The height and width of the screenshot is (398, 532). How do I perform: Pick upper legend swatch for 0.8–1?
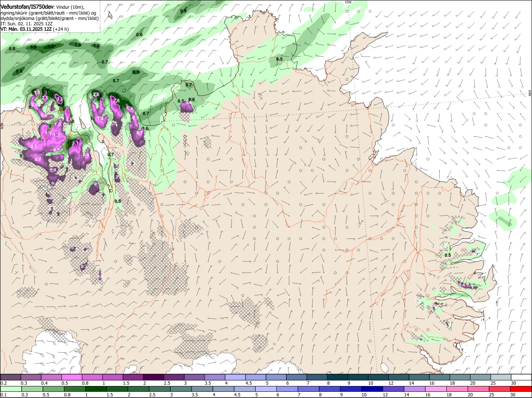pyautogui.click(x=92, y=377)
